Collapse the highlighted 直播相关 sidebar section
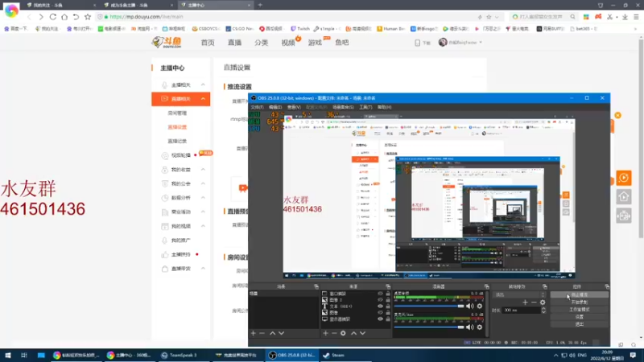 (x=203, y=99)
